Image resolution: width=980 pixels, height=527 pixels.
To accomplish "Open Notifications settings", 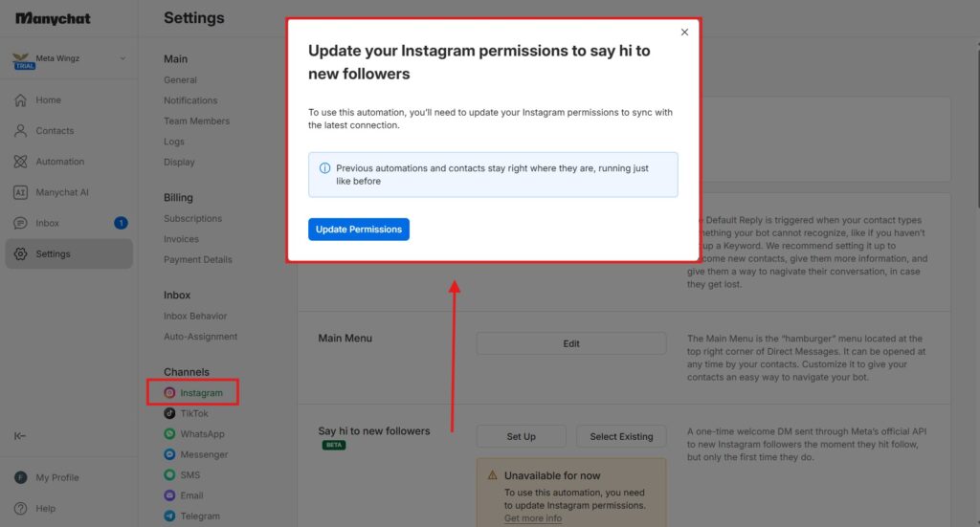I will [x=190, y=100].
